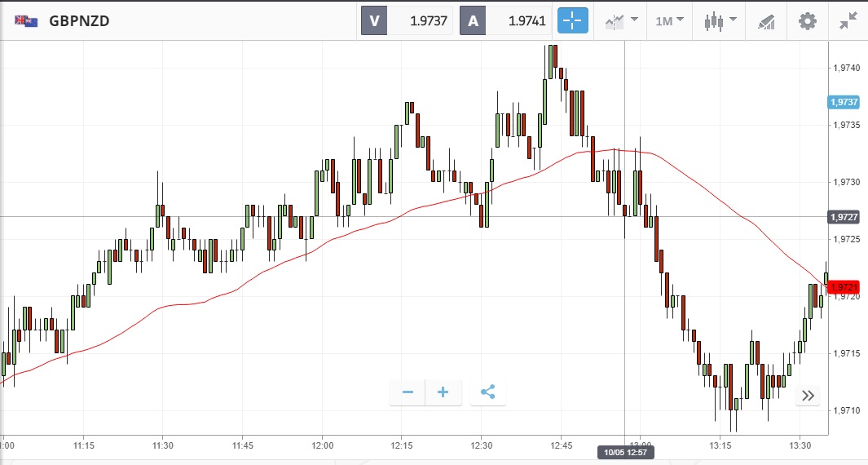Click the red 1.9721 moving average price label
This screenshot has height=465, width=868.
click(x=844, y=286)
